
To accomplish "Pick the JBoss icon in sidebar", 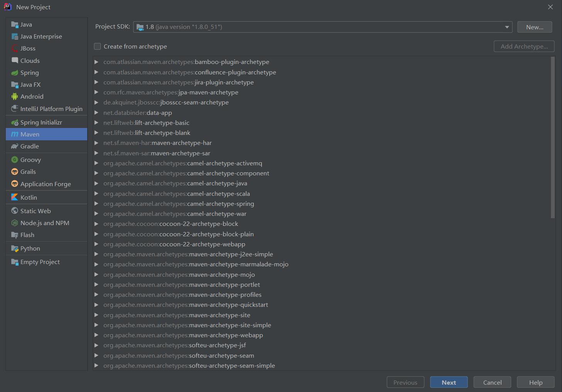I will [15, 49].
